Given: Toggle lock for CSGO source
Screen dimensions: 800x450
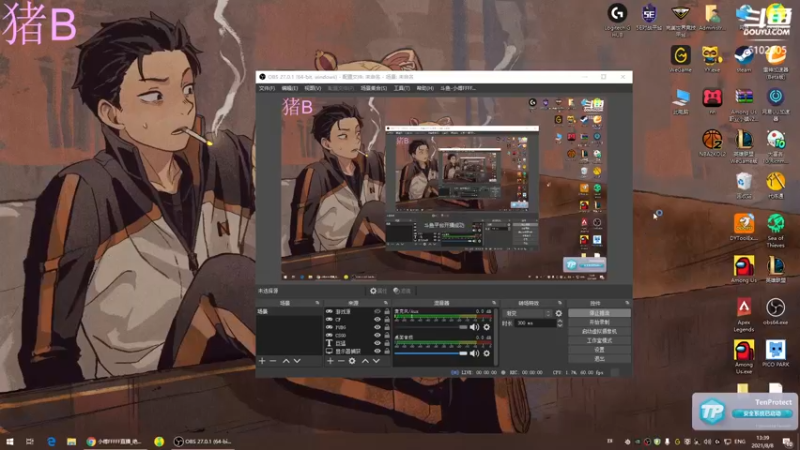Looking at the screenshot, I should [x=387, y=335].
